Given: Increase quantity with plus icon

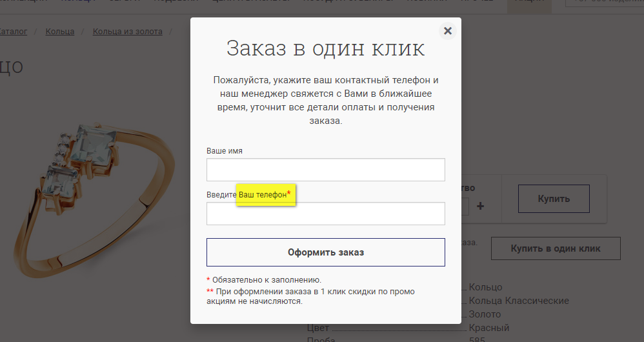Looking at the screenshot, I should tap(480, 206).
